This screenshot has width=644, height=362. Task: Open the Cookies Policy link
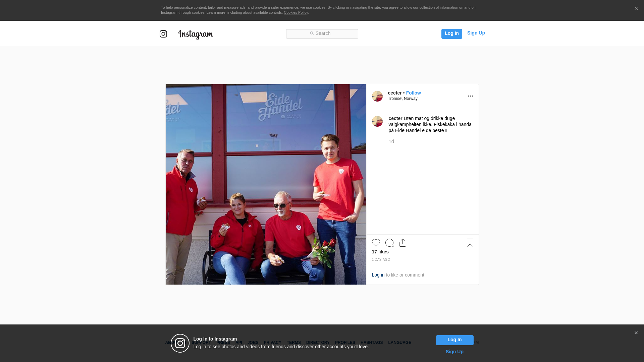(296, 12)
